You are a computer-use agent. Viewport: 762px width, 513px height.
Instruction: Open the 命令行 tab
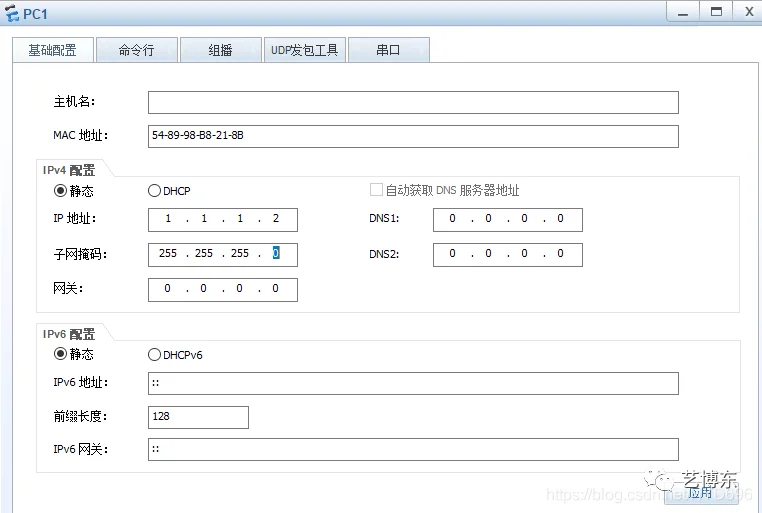tap(137, 50)
